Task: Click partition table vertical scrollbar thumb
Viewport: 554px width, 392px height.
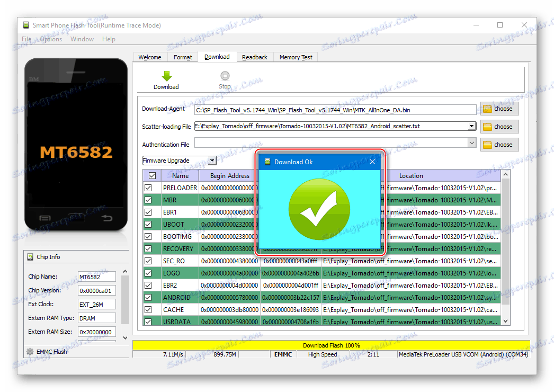Action: [x=506, y=242]
